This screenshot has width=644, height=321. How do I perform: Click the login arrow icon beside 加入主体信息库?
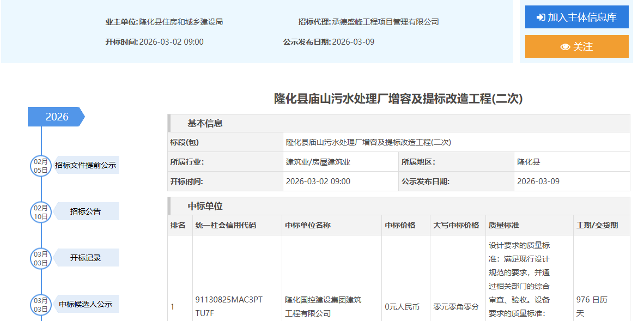tap(540, 17)
